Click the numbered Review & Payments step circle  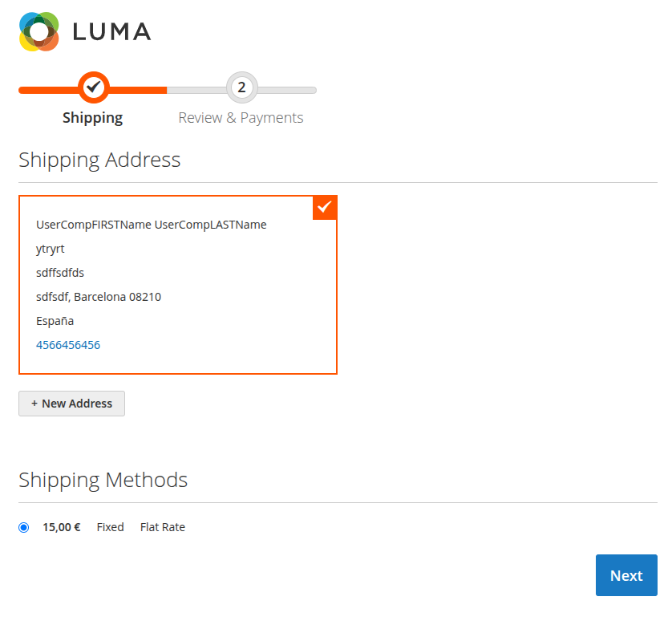[x=241, y=87]
